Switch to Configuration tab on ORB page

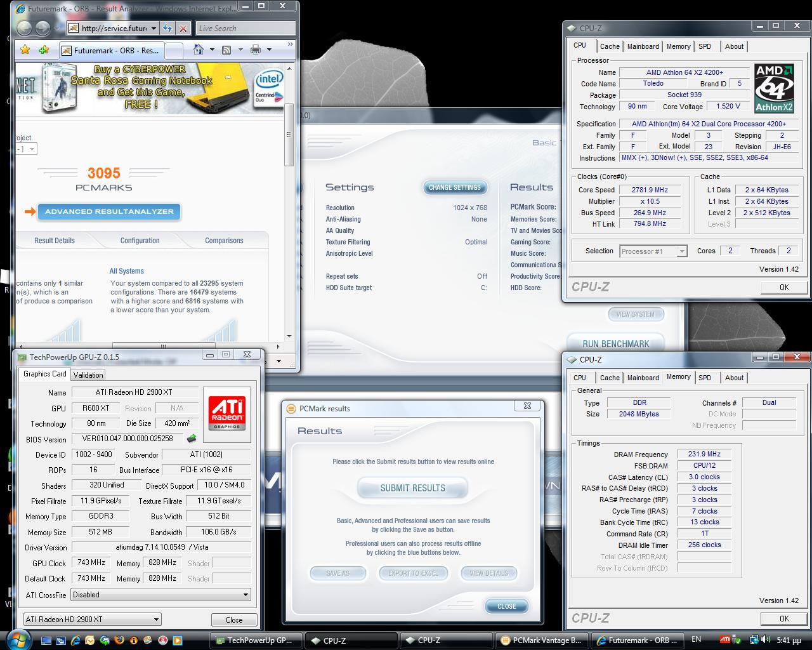[140, 241]
